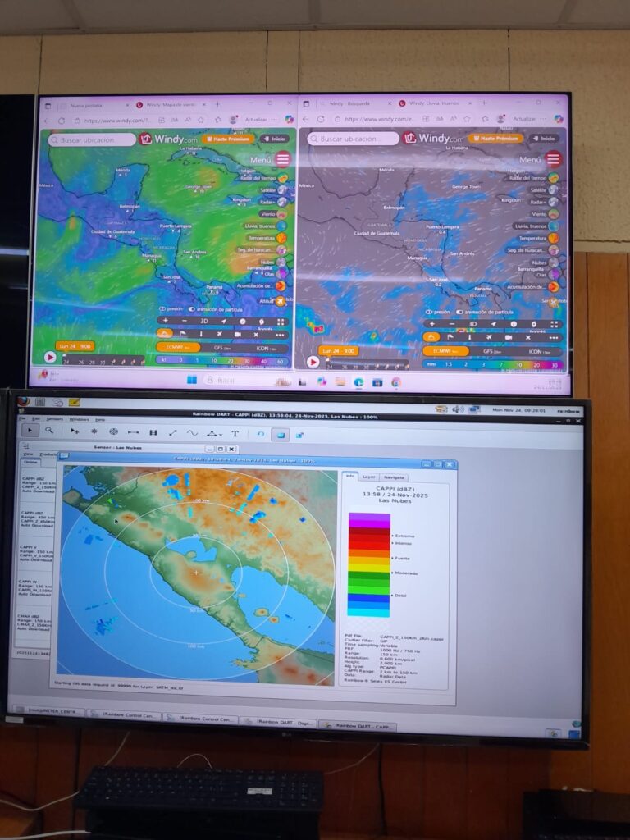630x840 pixels.
Task: Select the arrow pointer tool in Rainbow DART
Action: pyautogui.click(x=30, y=430)
